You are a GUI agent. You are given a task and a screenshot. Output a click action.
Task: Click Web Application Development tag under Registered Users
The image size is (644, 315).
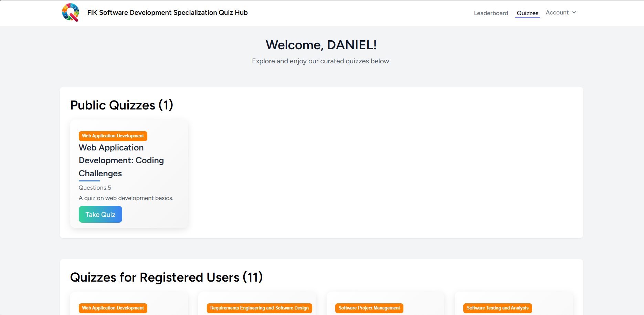click(x=113, y=308)
